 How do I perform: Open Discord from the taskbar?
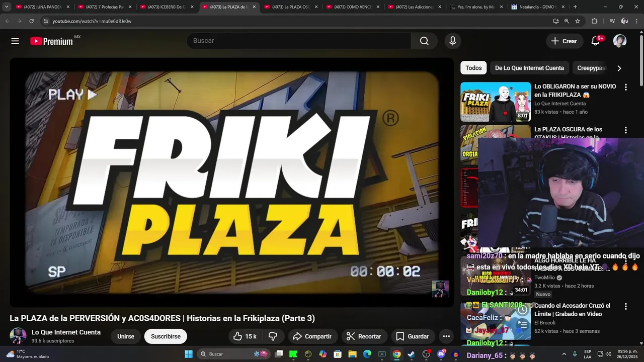point(441,354)
